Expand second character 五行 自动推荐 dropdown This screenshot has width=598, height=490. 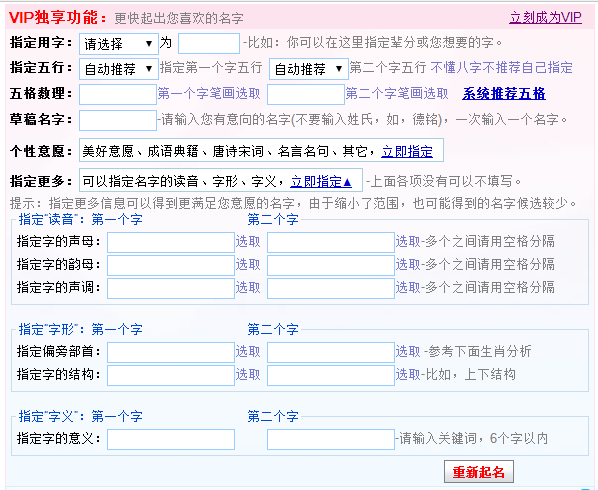coord(309,69)
